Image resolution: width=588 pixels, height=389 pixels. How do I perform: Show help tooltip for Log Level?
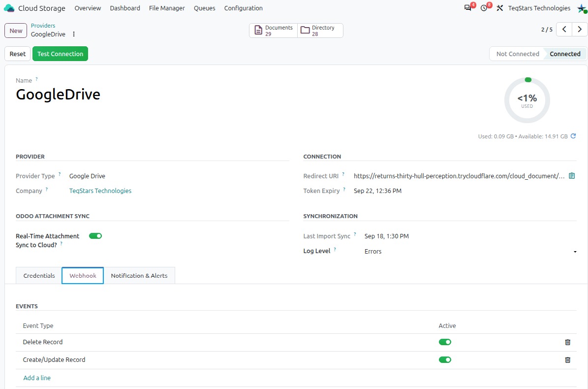(335, 249)
